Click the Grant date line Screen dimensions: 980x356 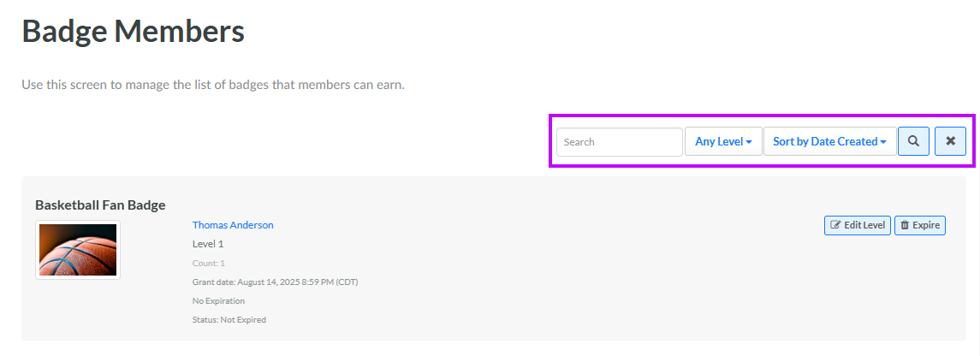tap(275, 282)
